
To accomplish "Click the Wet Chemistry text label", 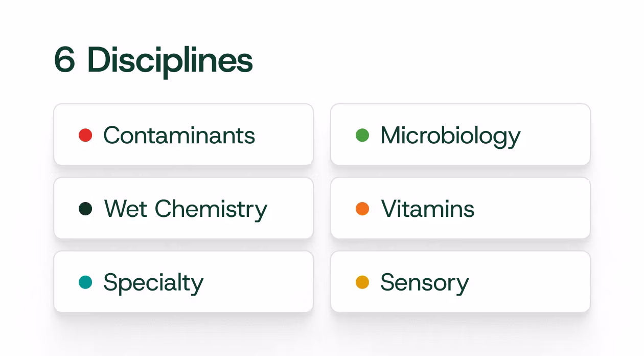I will [x=186, y=210].
